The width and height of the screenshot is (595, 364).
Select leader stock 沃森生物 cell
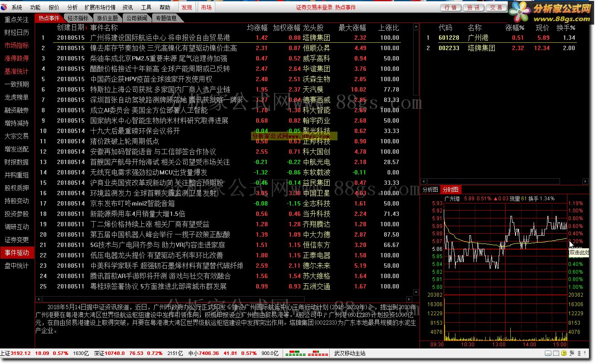coord(316,79)
